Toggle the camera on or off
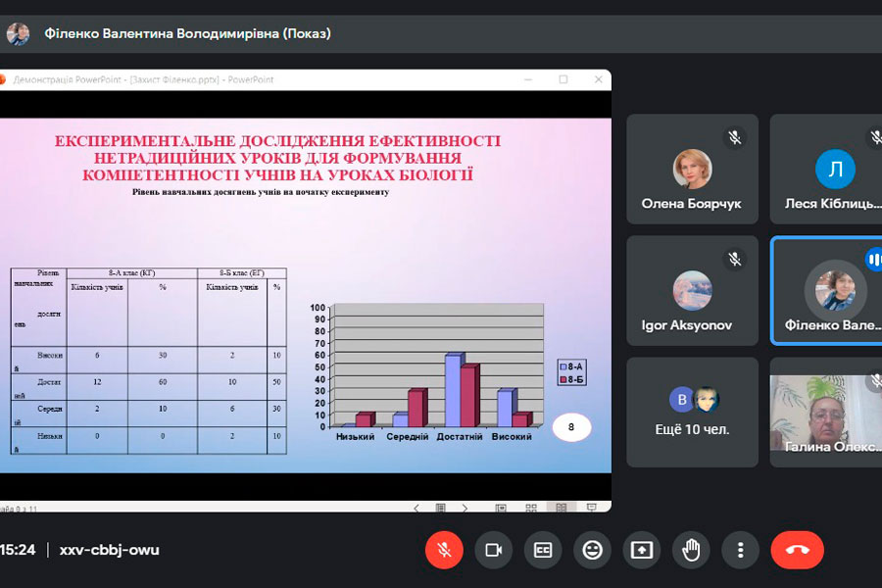This screenshot has height=588, width=882. tap(494, 550)
